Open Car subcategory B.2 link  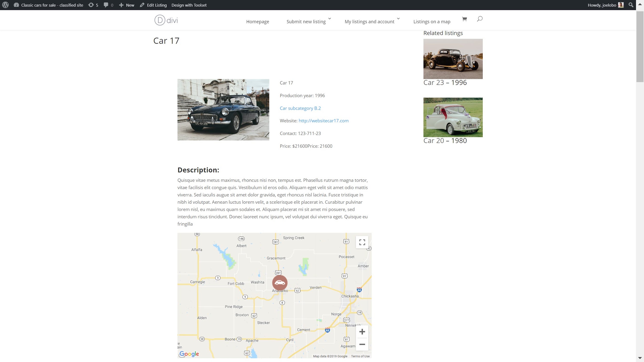pos(300,108)
